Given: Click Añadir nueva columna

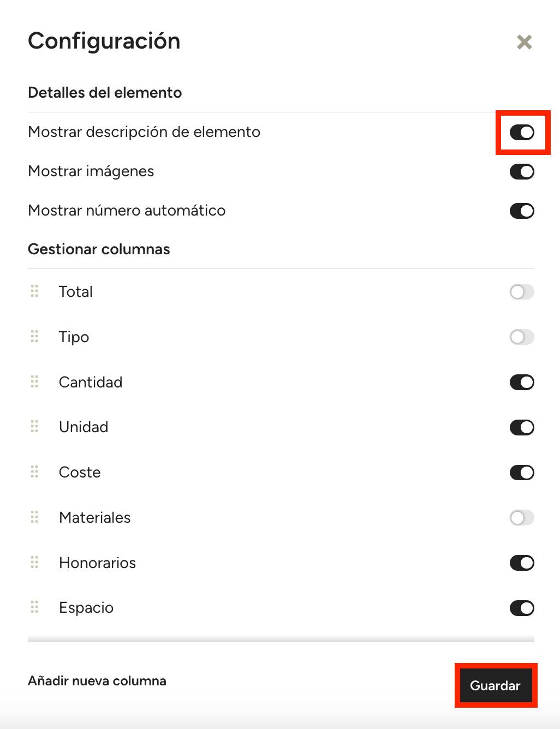Looking at the screenshot, I should (x=97, y=681).
